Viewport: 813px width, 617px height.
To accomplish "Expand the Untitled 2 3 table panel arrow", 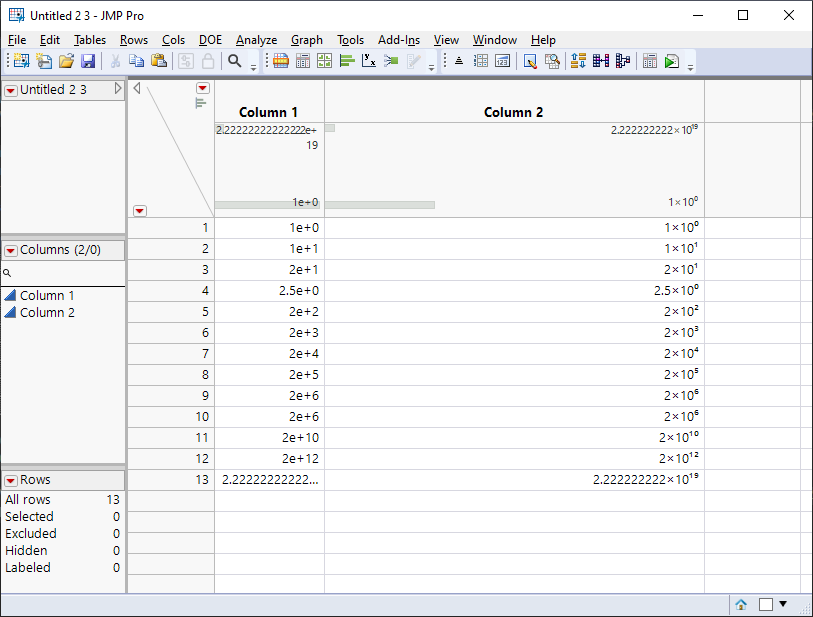I will tap(118, 89).
